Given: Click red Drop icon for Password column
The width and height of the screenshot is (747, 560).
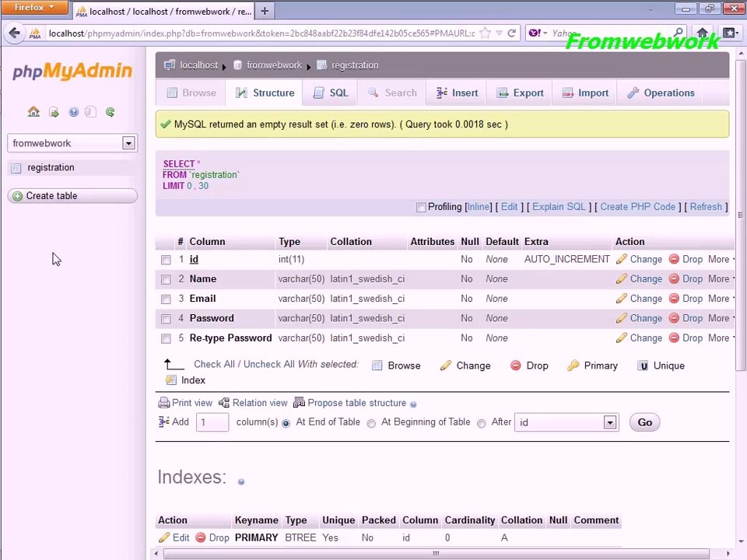Looking at the screenshot, I should 674,318.
